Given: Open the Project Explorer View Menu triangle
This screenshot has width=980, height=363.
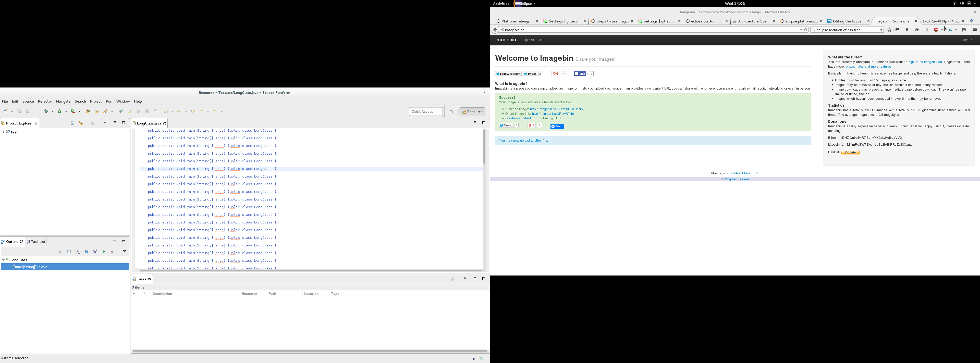Looking at the screenshot, I should click(x=105, y=123).
